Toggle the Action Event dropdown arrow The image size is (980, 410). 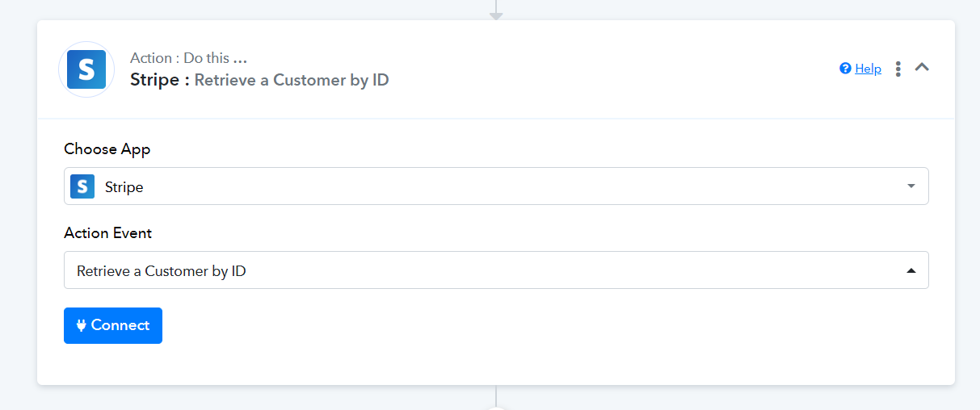911,271
